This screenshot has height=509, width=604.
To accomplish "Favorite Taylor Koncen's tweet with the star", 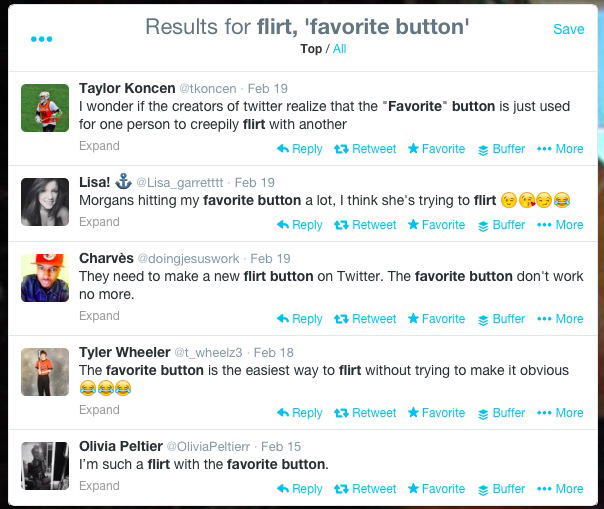I will (436, 149).
